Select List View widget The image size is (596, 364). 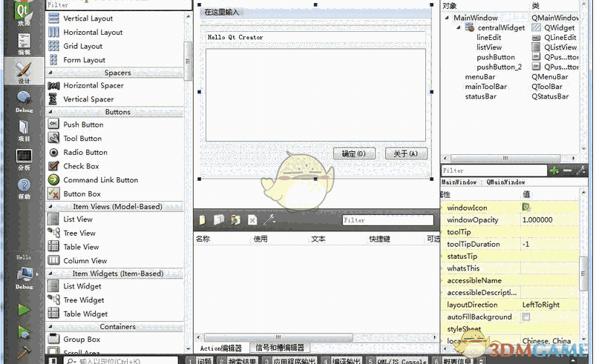pyautogui.click(x=77, y=219)
